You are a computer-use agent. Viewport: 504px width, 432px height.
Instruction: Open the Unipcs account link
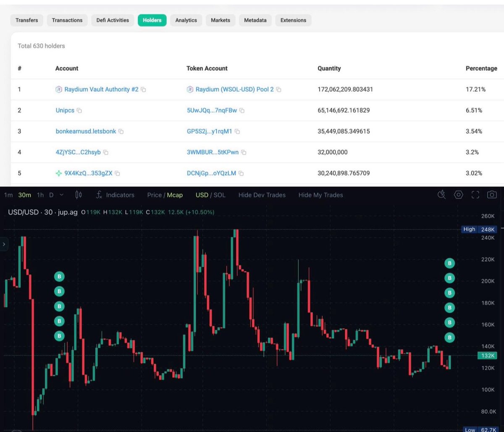coord(65,110)
